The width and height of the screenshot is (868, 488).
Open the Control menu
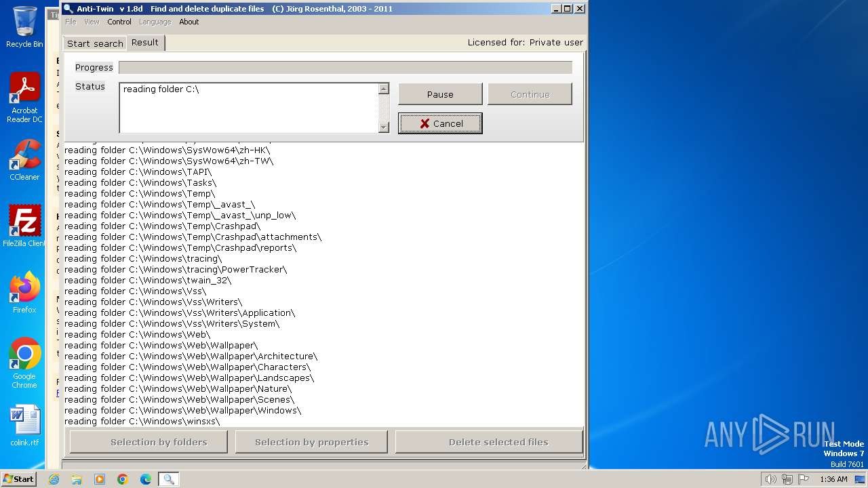coord(119,22)
